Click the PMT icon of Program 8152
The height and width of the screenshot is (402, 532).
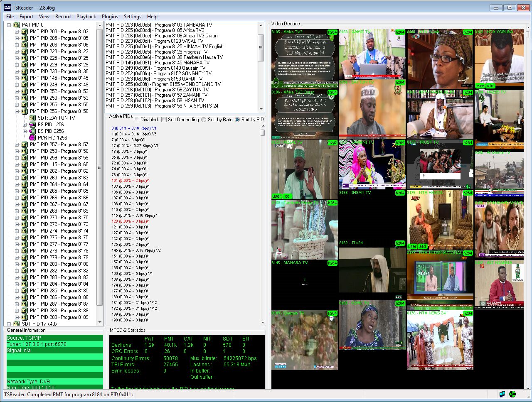pos(25,91)
